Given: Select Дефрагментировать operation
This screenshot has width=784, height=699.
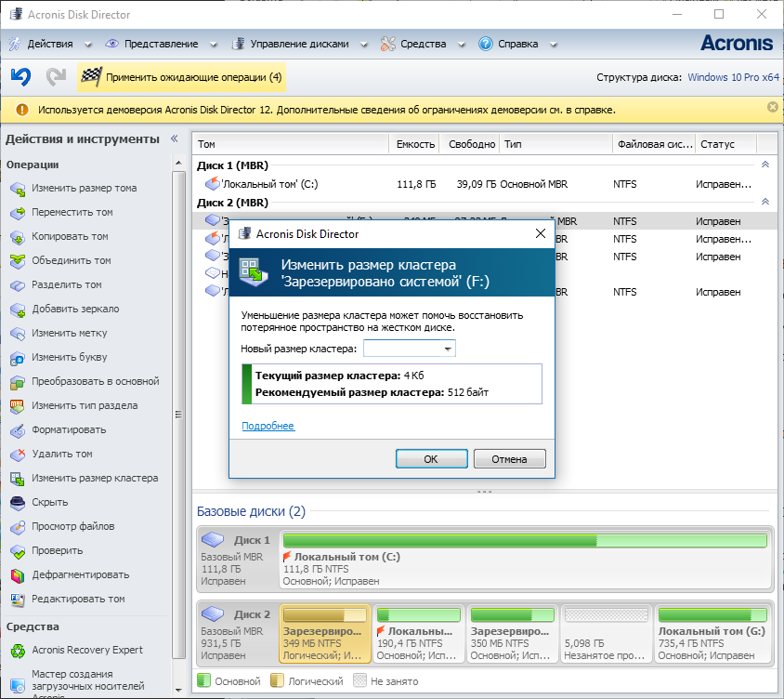Looking at the screenshot, I should pyautogui.click(x=81, y=575).
